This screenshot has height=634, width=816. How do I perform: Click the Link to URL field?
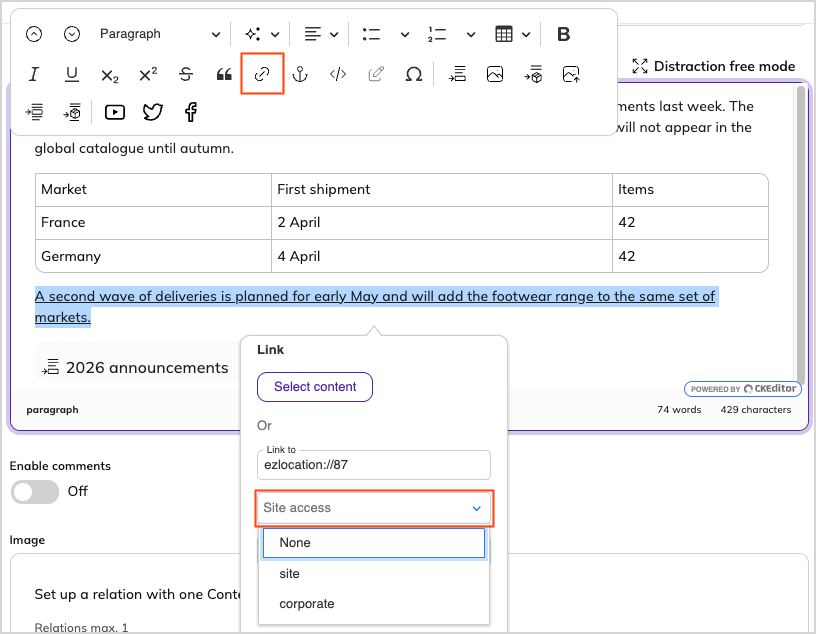(374, 465)
